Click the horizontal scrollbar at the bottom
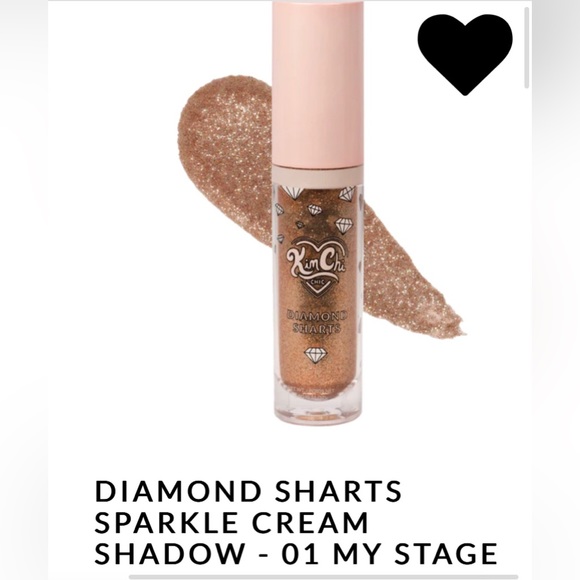The width and height of the screenshot is (580, 580). coord(324,577)
